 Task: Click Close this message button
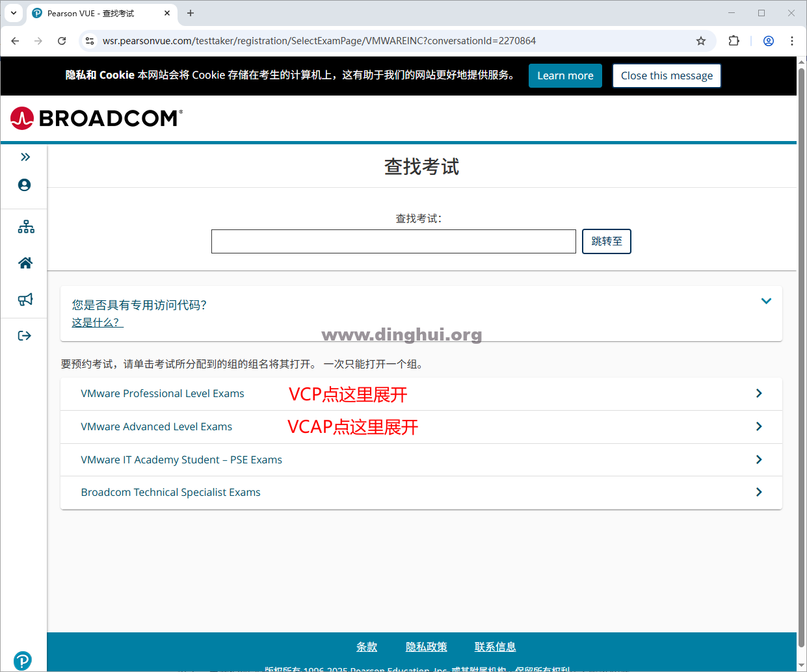click(667, 75)
